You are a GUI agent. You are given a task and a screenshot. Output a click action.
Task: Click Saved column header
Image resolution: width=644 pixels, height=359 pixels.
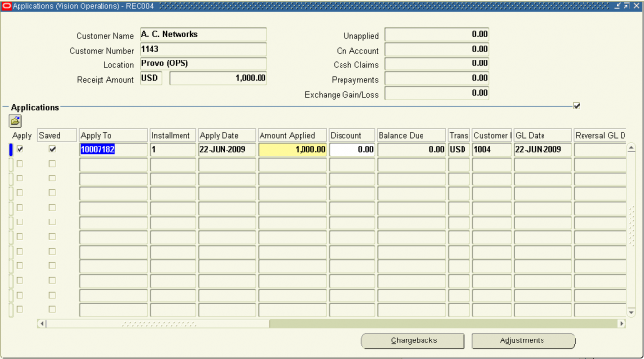pos(57,136)
